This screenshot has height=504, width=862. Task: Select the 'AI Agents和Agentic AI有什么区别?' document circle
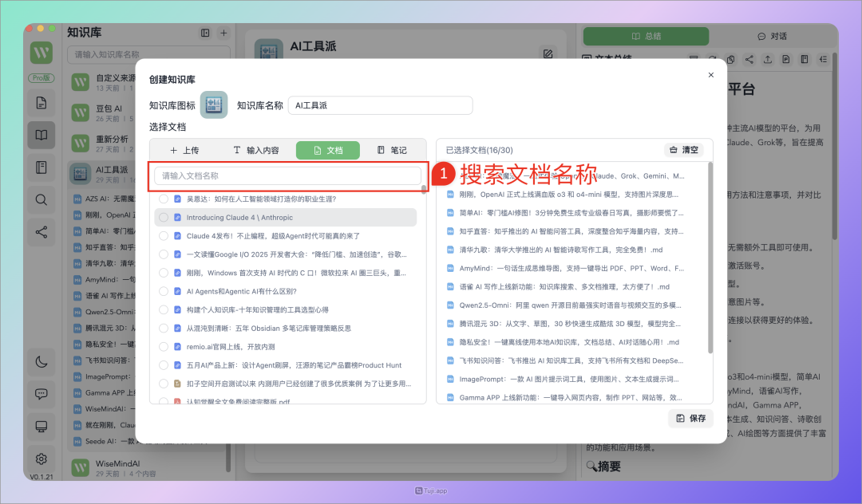tap(164, 291)
